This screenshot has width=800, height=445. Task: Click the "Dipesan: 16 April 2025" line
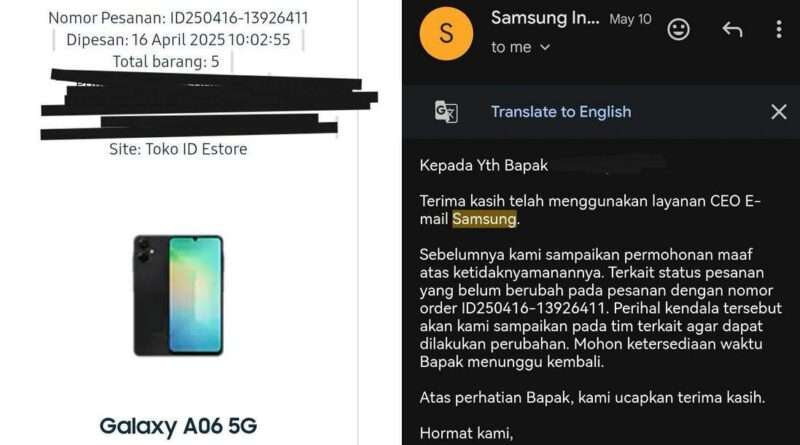[178, 40]
